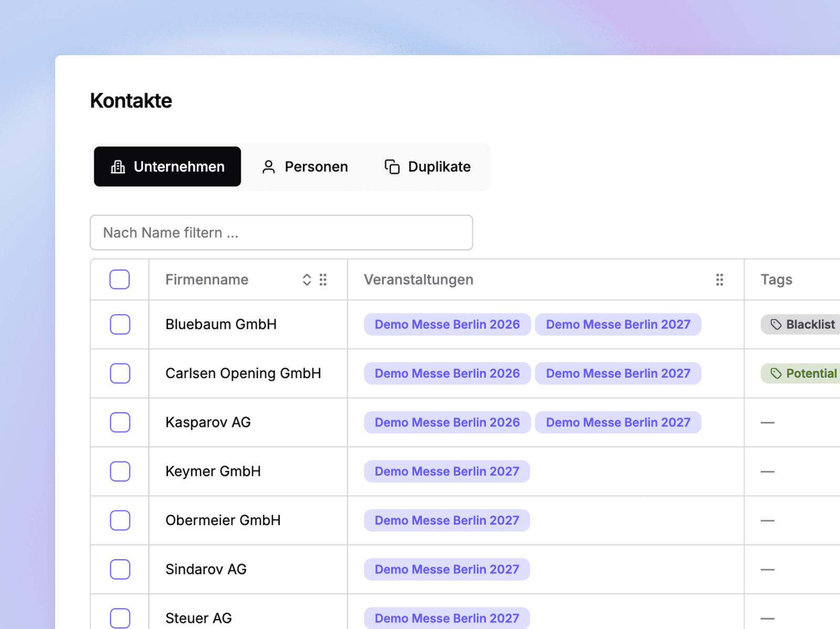The width and height of the screenshot is (840, 629).
Task: Click the Veranstaltungen column drag handle
Action: tap(720, 280)
